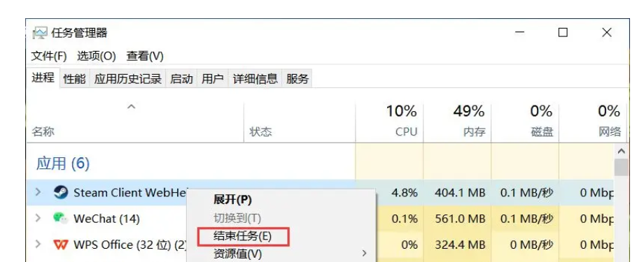Click the WeChat process icon

coord(60,218)
